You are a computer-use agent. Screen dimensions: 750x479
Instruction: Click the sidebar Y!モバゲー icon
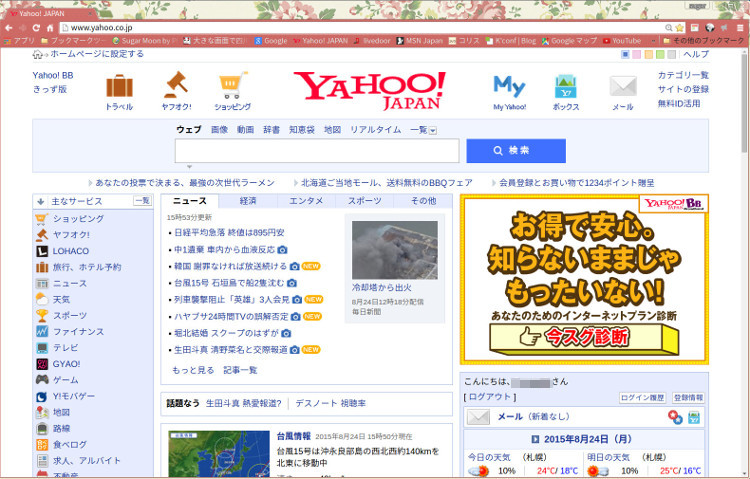[x=42, y=396]
